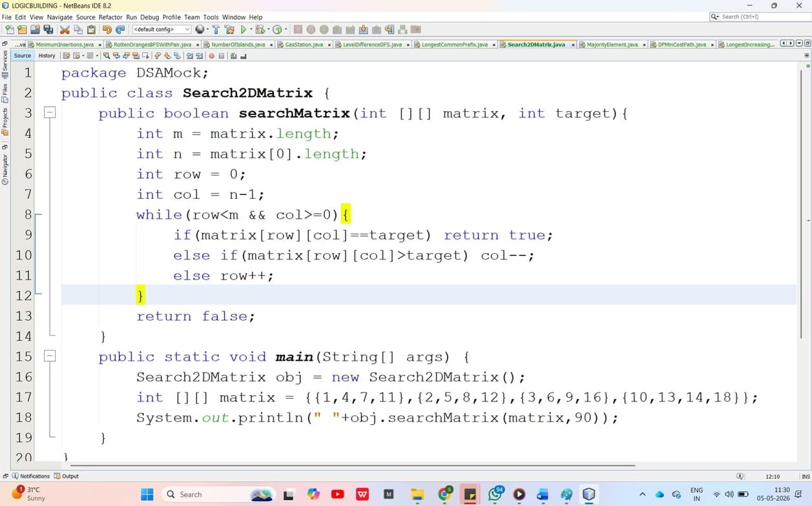Image resolution: width=812 pixels, height=506 pixels.
Task: Click the Debug Project icon
Action: 260,30
